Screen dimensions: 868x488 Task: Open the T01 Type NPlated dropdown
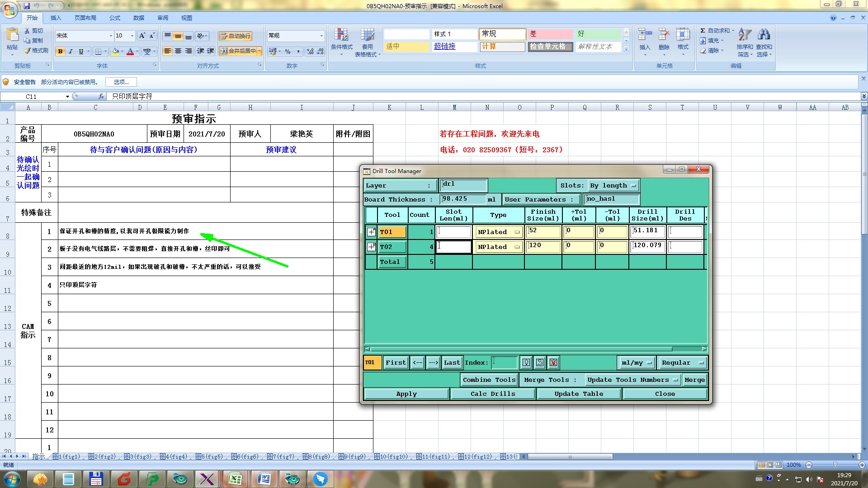(x=499, y=232)
